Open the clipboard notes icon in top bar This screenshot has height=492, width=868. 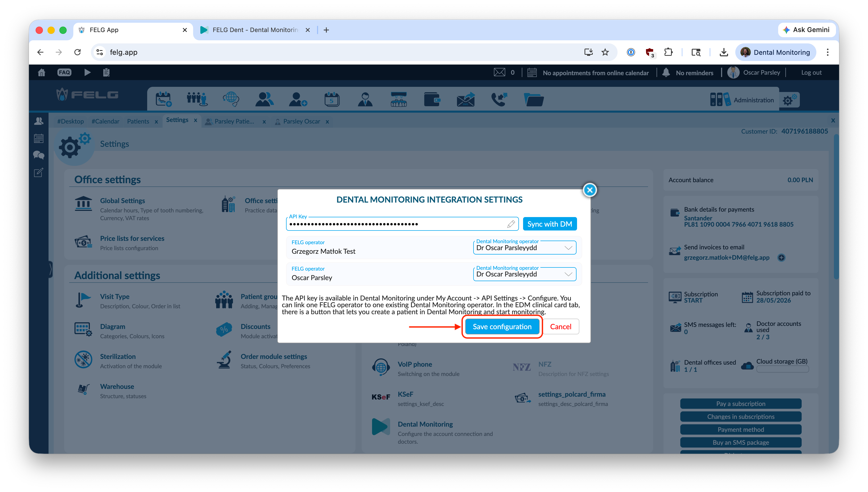(106, 73)
